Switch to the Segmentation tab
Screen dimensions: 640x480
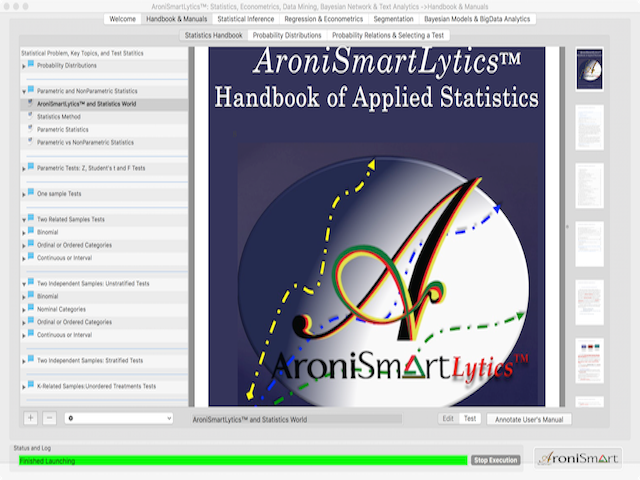[393, 19]
